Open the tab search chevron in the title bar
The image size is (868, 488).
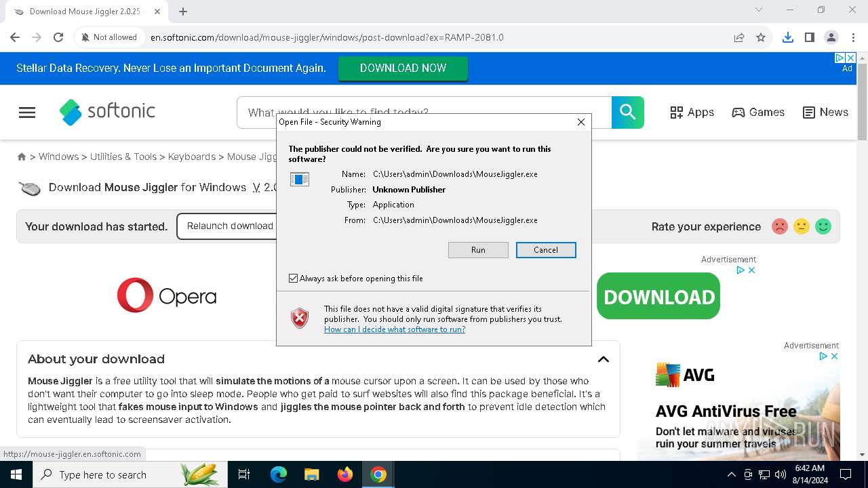759,9
